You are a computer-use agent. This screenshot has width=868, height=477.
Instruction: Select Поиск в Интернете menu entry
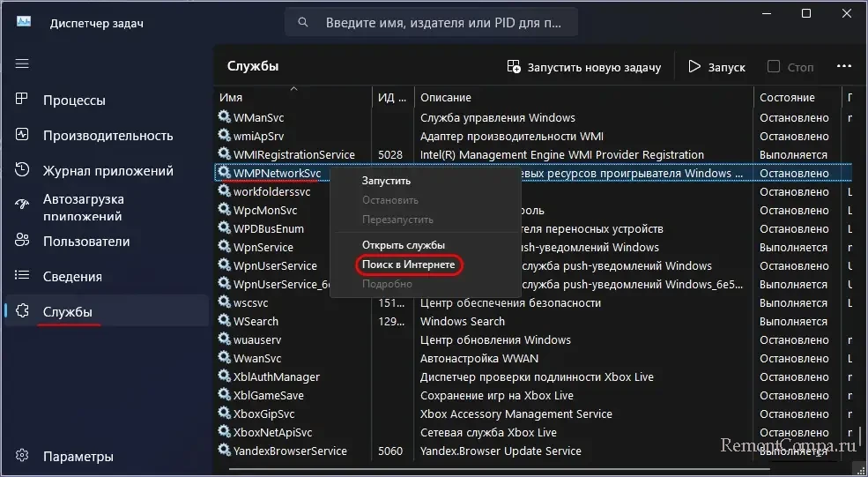point(409,265)
